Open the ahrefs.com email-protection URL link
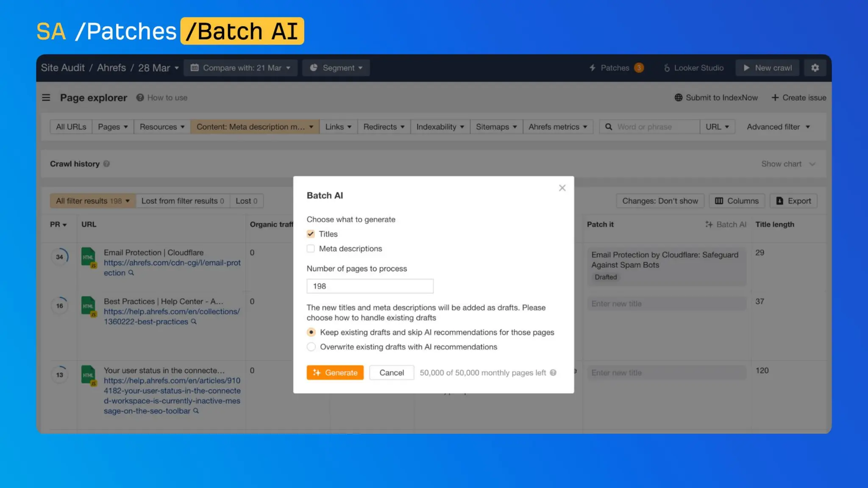The height and width of the screenshot is (488, 868). [172, 268]
